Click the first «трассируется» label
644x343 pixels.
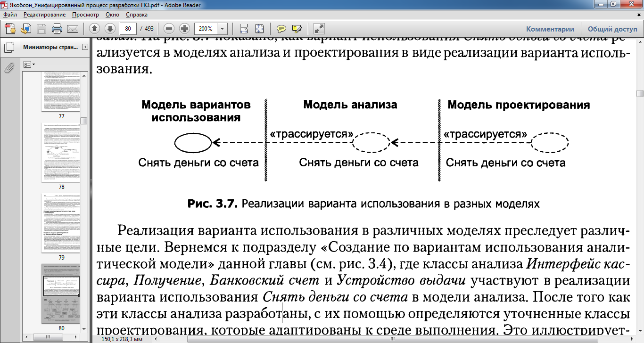pos(311,134)
